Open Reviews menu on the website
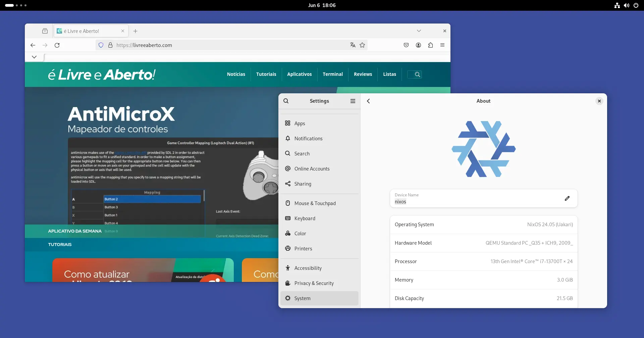The width and height of the screenshot is (644, 338). point(363,74)
